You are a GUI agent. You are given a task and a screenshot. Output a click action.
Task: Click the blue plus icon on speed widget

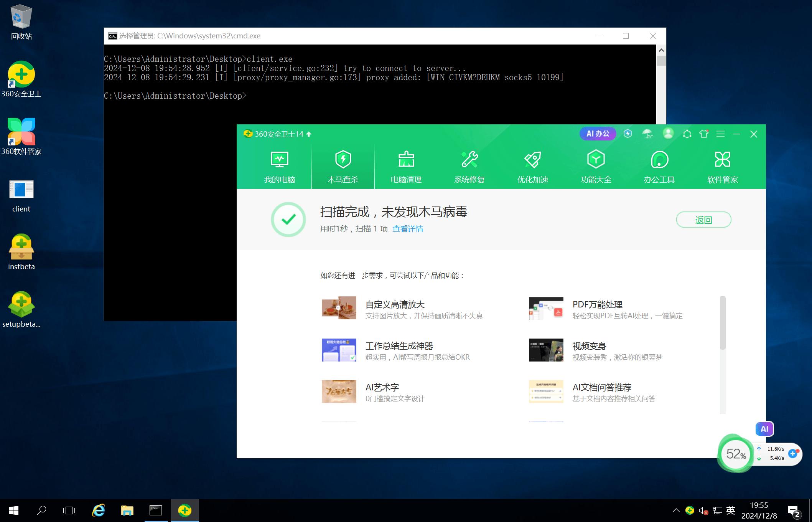pos(793,454)
